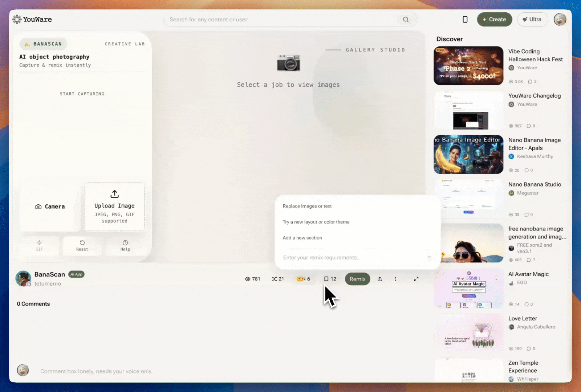581x392 pixels.
Task: Click the GIF lightning button
Action: [x=39, y=245]
